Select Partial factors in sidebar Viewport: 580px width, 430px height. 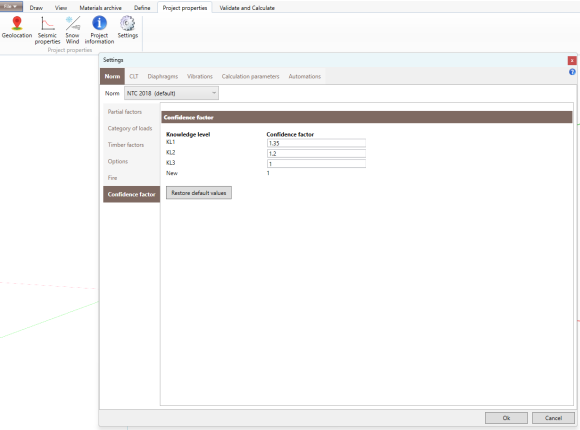click(x=125, y=112)
